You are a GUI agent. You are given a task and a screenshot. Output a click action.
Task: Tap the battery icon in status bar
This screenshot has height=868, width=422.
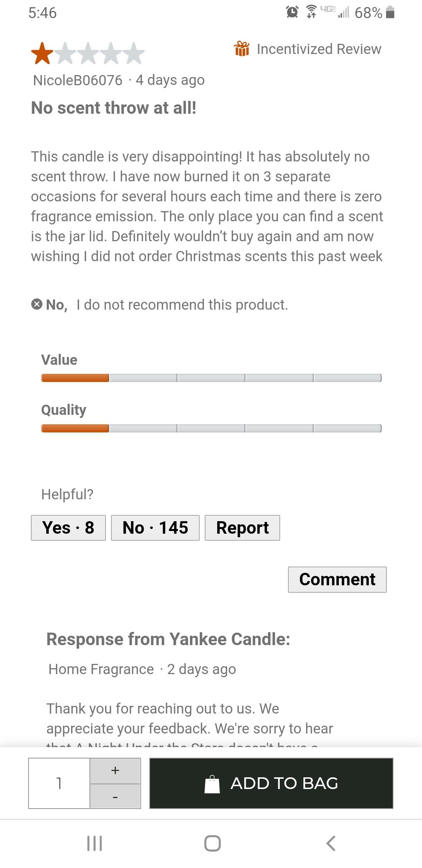point(390,12)
